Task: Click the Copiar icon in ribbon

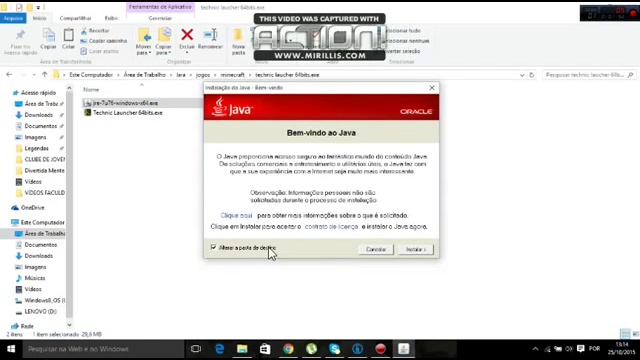Action: click(48, 36)
